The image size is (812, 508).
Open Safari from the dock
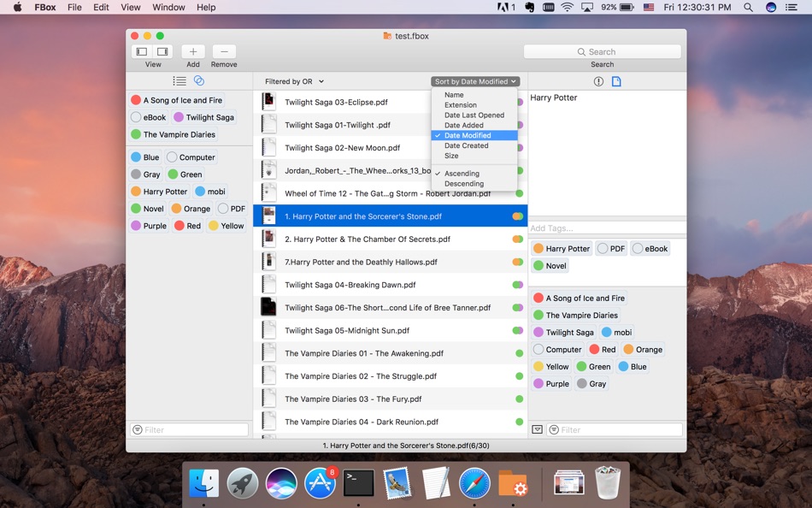(x=474, y=483)
